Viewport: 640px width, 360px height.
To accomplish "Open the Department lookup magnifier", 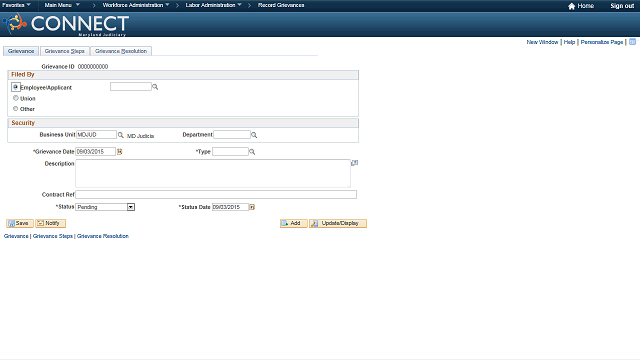I will [254, 135].
